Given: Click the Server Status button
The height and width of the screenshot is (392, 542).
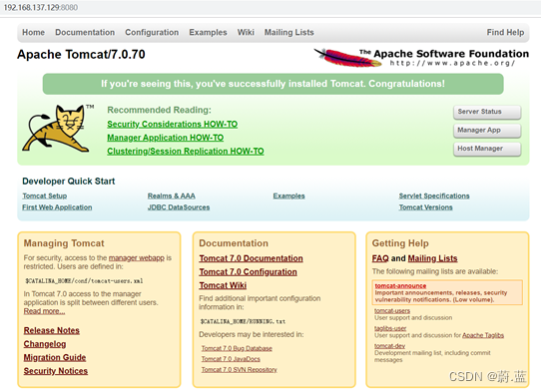Looking at the screenshot, I should point(487,112).
